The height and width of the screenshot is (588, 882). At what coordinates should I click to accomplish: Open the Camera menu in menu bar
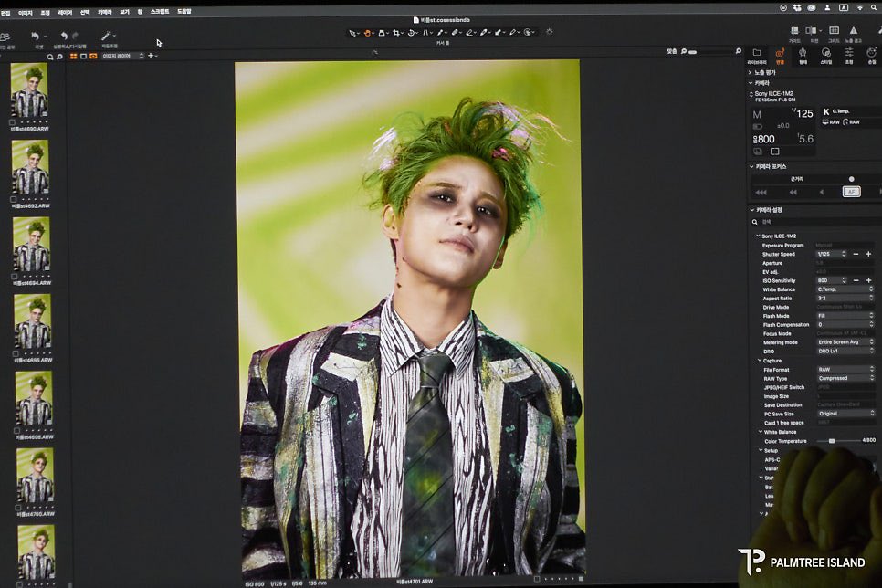[x=105, y=12]
